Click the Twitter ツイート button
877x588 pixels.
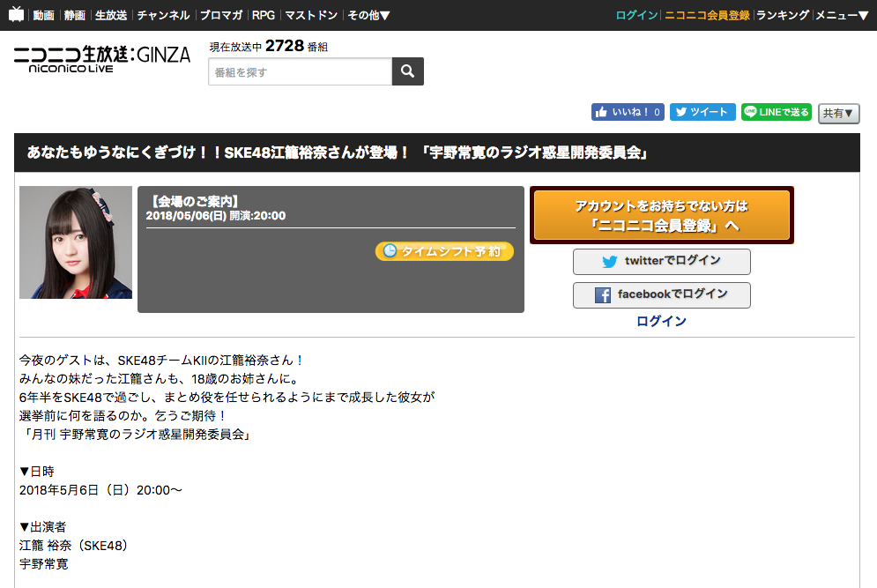702,112
